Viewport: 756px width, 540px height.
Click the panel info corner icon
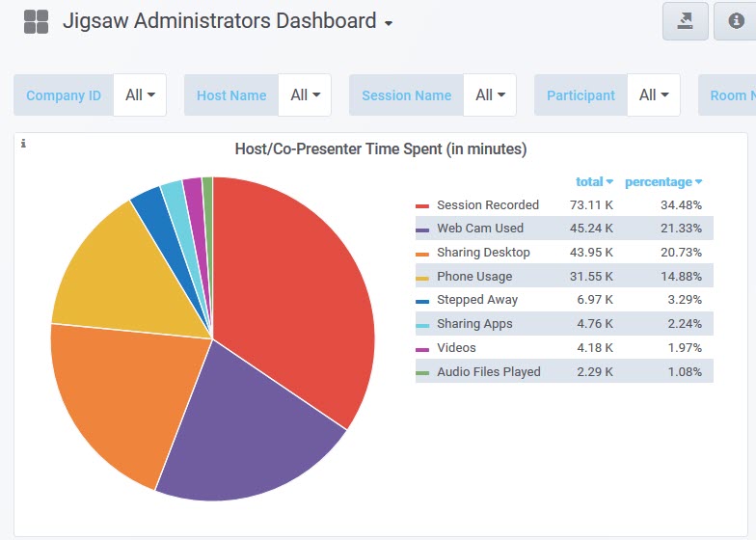tap(23, 144)
